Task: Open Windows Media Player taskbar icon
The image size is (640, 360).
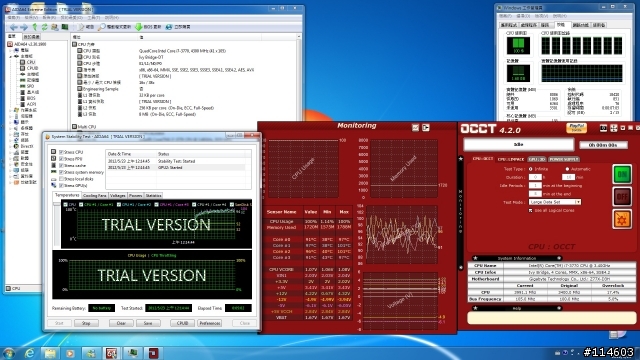Action: pos(70,353)
